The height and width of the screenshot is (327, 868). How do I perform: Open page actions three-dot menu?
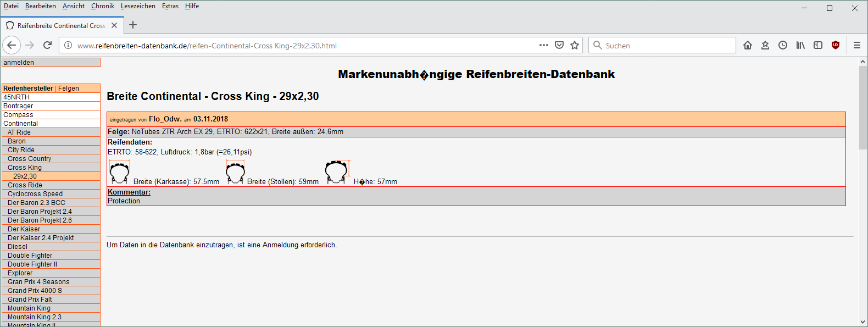544,45
